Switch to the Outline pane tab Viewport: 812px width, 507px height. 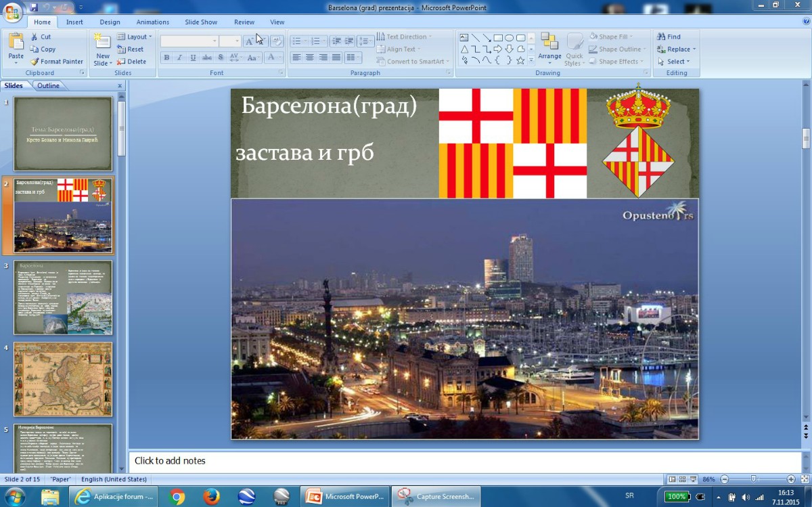48,86
